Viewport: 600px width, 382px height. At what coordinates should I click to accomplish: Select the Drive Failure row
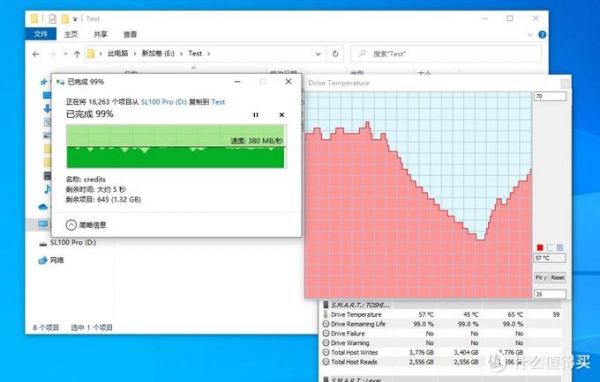tap(440, 334)
